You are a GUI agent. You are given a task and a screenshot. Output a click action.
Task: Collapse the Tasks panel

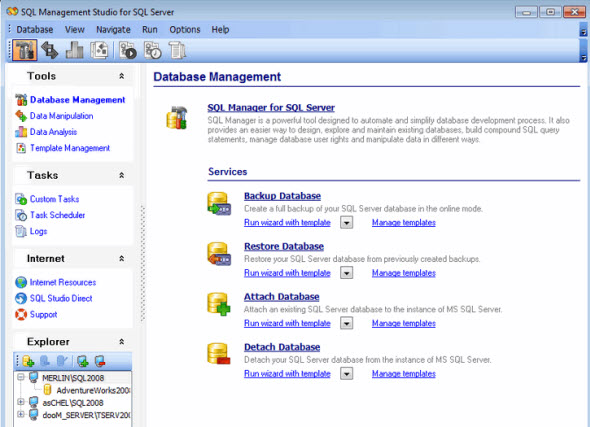[x=122, y=175]
